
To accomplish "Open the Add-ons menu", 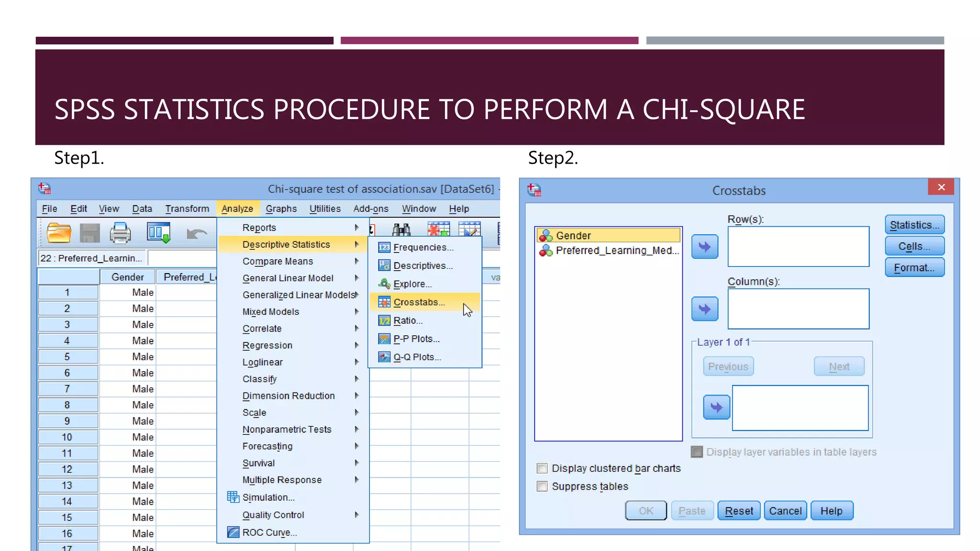I will [x=371, y=209].
